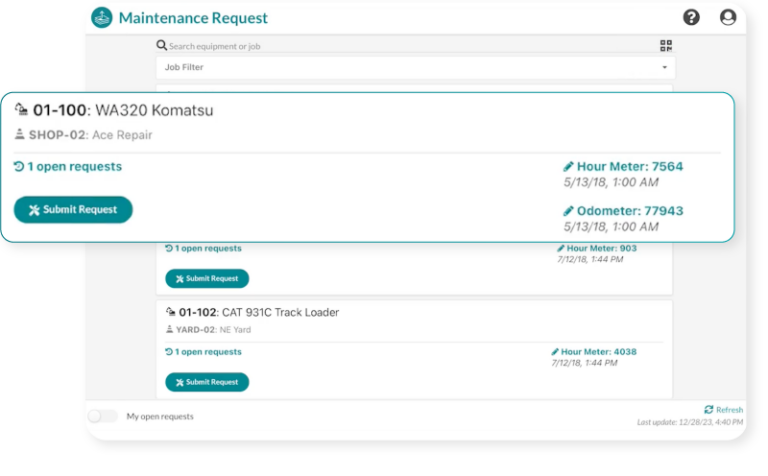
Task: Click the pencil icon beside Hour Meter: 4038
Action: coord(555,352)
